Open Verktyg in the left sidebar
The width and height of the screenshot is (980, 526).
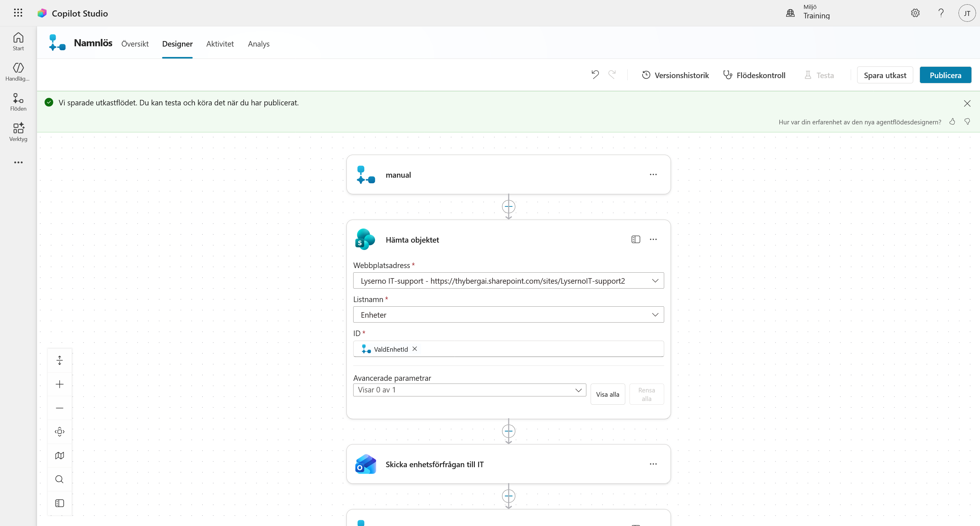point(18,132)
